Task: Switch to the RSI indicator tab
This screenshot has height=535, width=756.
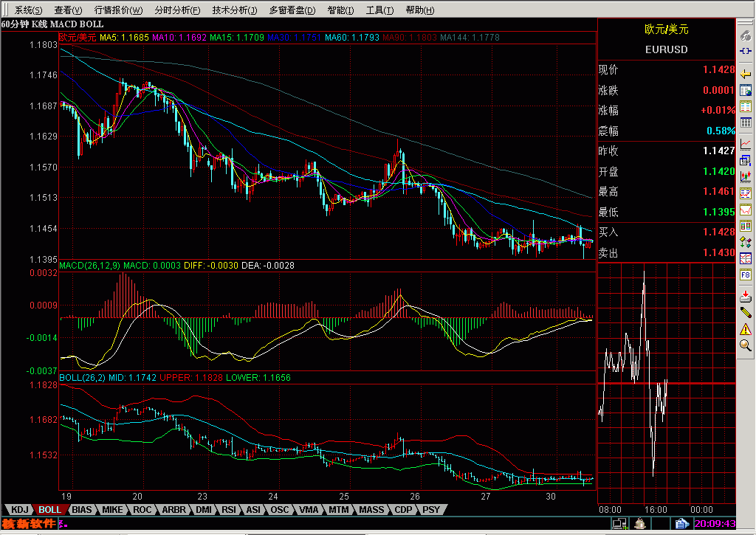Action: pyautogui.click(x=229, y=509)
